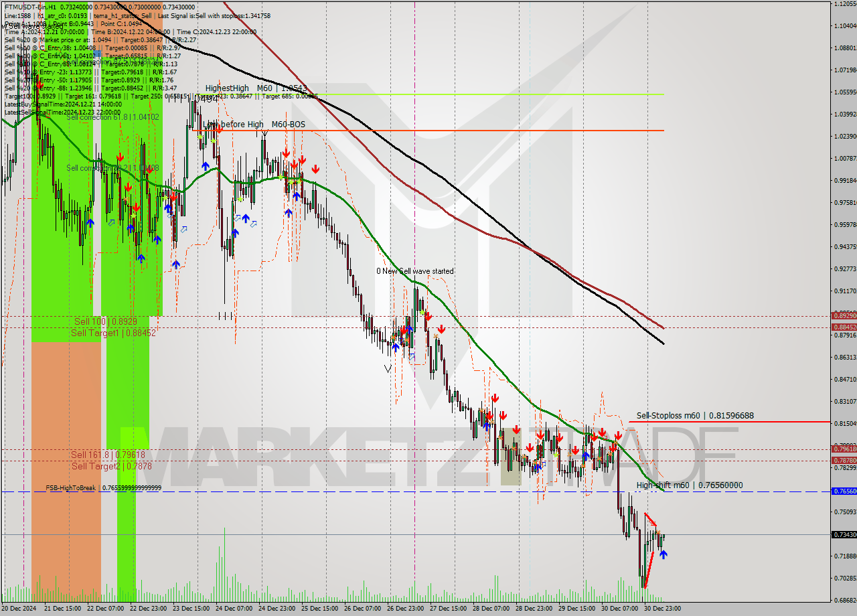Click the 'Target100: 0.8929' targets line

[x=161, y=96]
